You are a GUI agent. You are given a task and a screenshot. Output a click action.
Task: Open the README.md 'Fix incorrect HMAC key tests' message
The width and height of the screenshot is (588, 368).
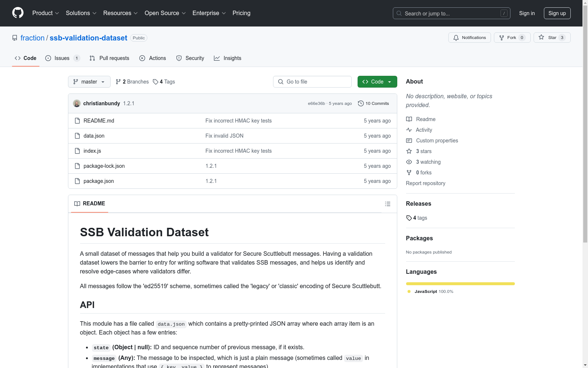coord(239,121)
